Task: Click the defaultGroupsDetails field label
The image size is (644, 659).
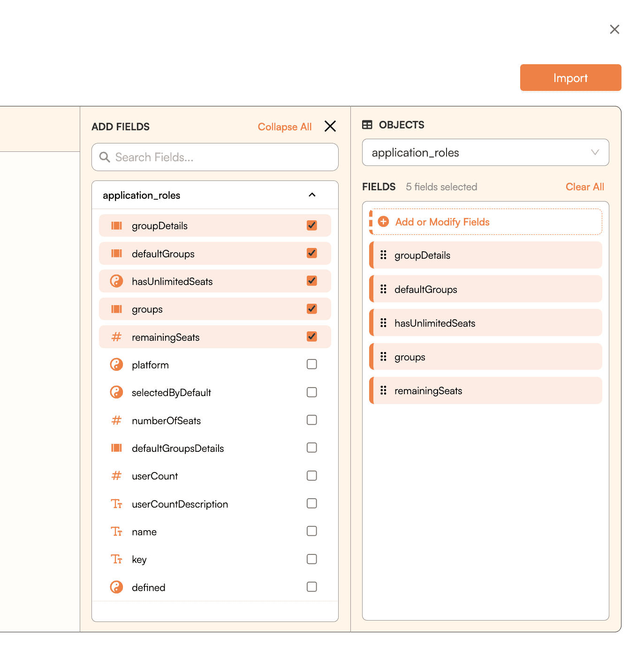Action: point(178,449)
